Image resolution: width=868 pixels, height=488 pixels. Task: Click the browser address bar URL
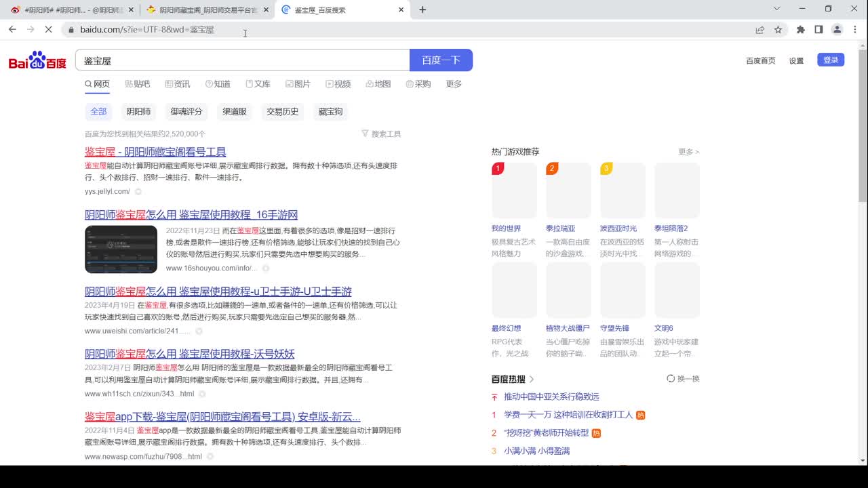pos(147,30)
